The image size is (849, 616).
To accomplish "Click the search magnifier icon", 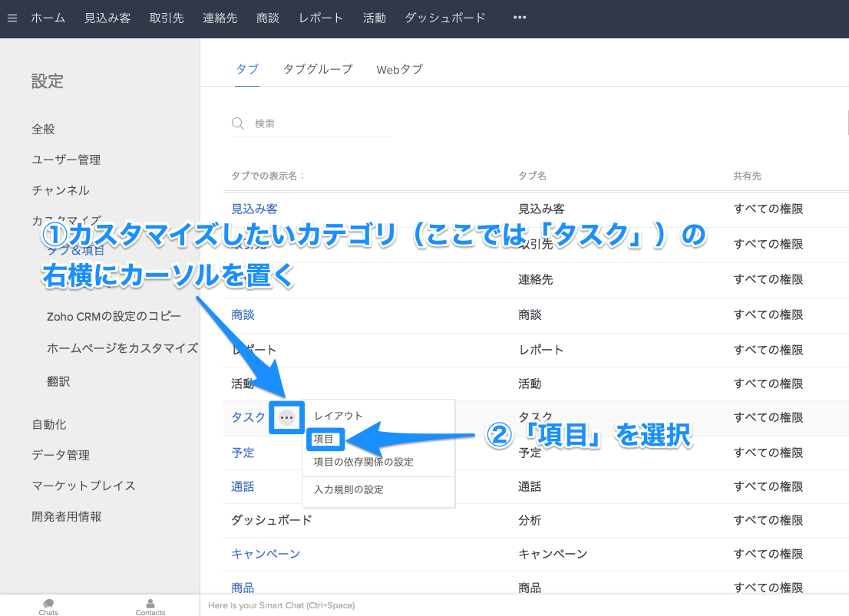I will click(238, 124).
